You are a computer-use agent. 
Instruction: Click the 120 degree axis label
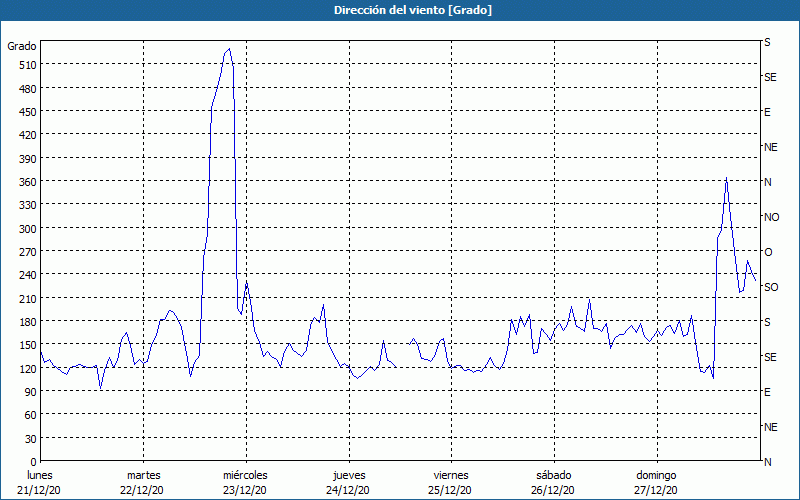click(x=28, y=369)
